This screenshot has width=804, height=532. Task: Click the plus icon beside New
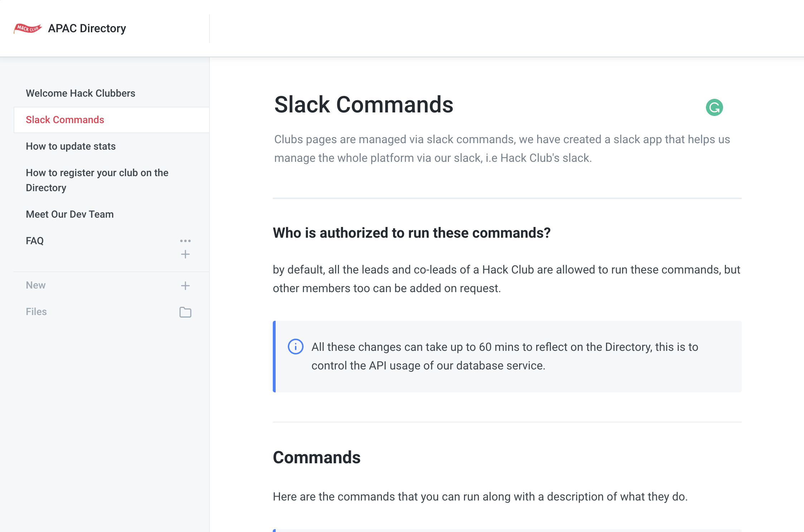click(185, 285)
